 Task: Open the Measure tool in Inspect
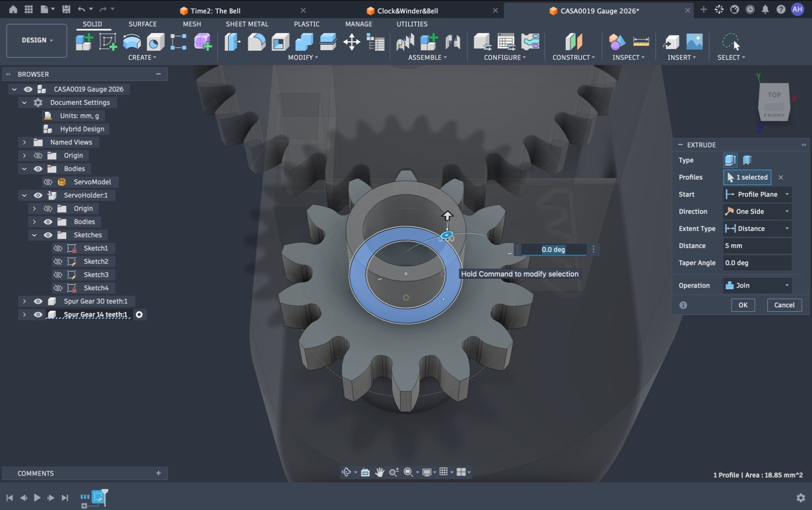coord(641,41)
